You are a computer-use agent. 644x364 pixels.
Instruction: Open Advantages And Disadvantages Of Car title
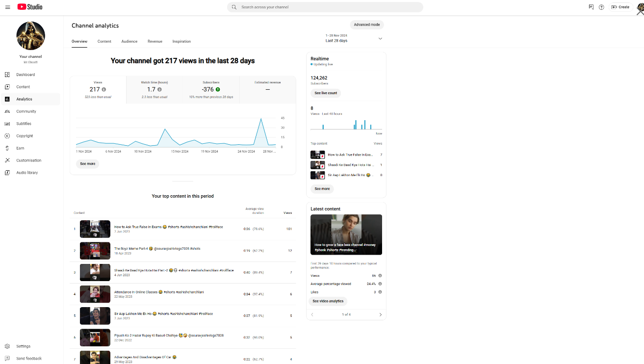(145, 357)
